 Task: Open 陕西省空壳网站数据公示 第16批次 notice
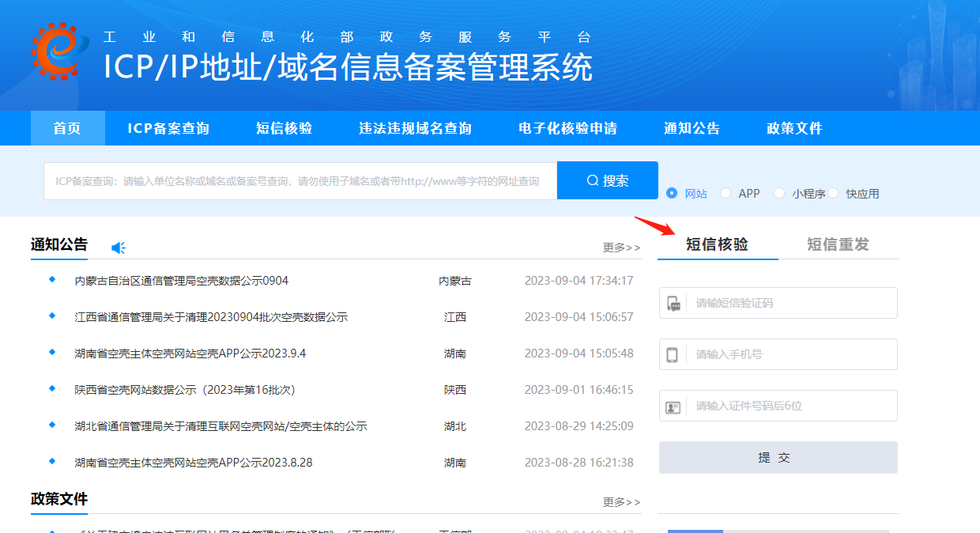(x=185, y=390)
